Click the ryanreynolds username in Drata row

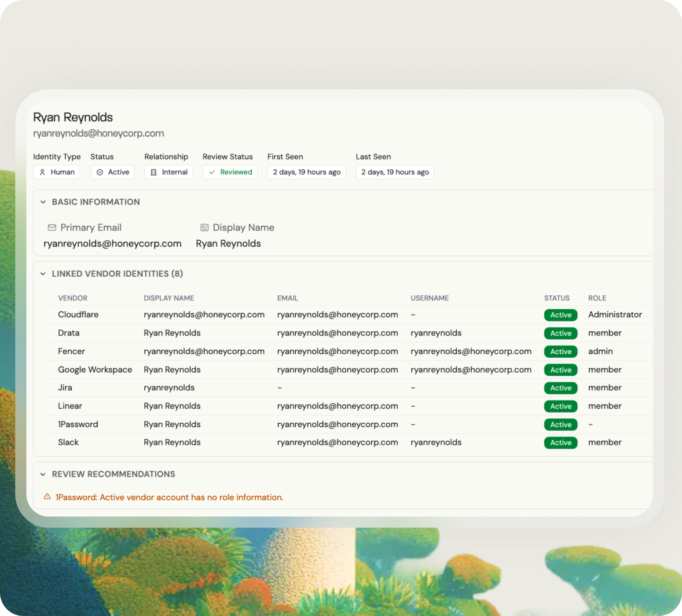[x=436, y=333]
